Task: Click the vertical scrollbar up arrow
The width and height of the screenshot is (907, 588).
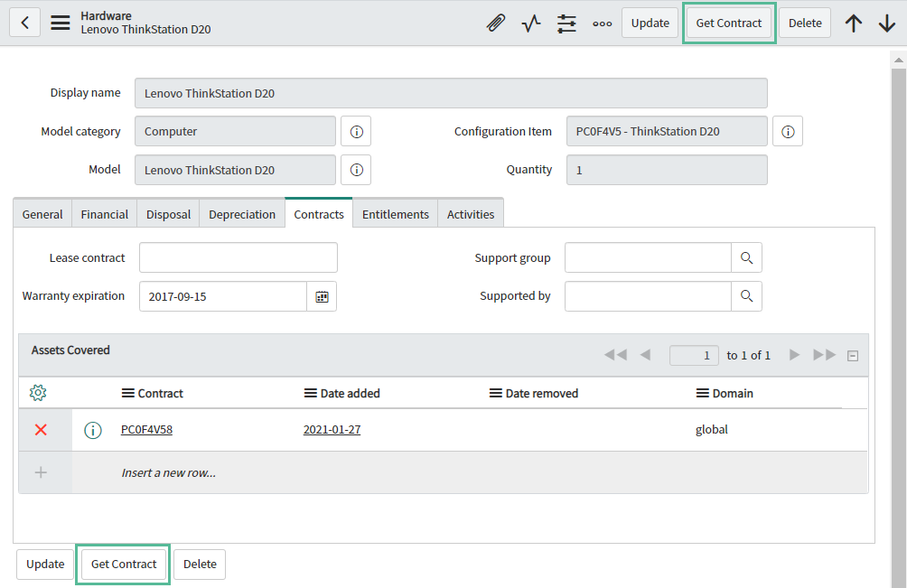Action: pos(898,60)
